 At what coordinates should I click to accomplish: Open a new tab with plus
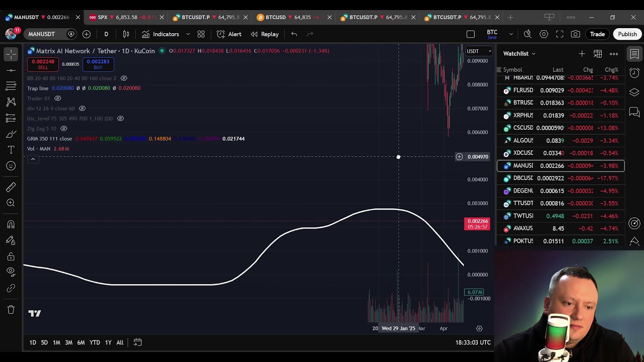(510, 17)
